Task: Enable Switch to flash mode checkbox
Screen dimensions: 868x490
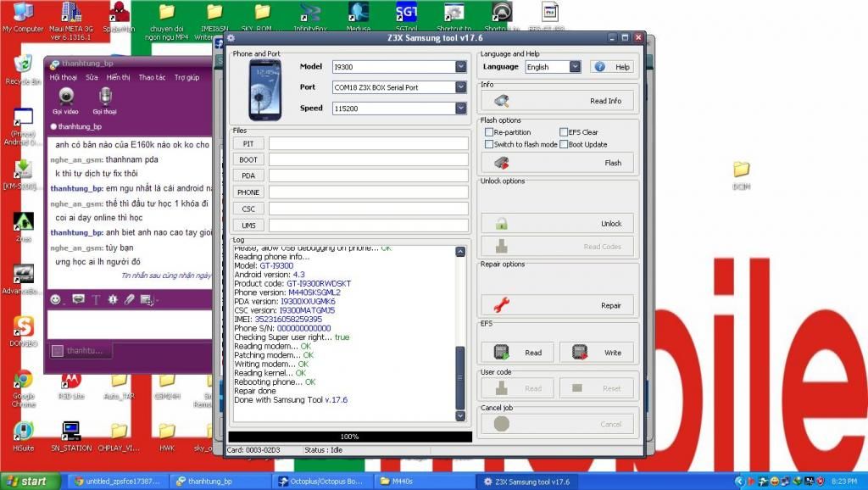Action: coord(489,144)
